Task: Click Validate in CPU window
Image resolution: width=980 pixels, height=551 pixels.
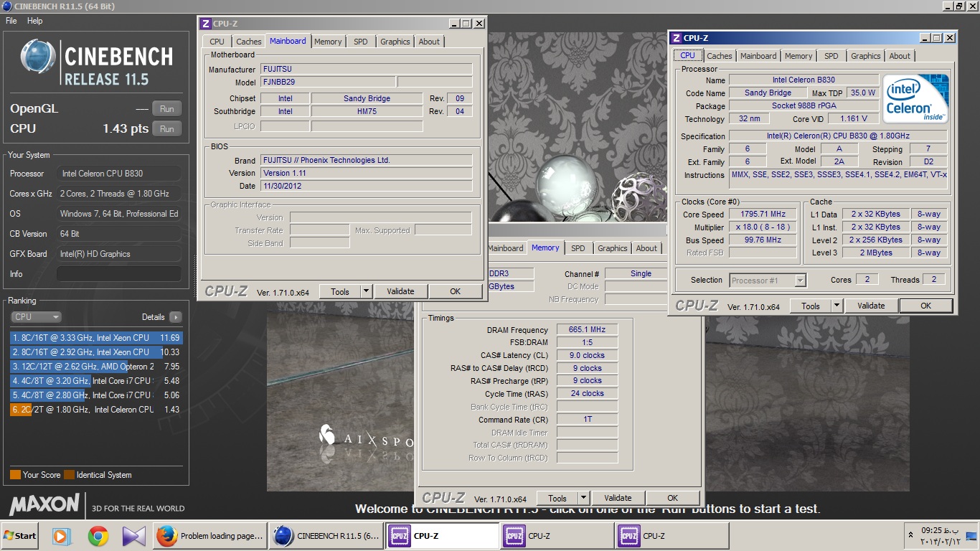Action: (871, 306)
